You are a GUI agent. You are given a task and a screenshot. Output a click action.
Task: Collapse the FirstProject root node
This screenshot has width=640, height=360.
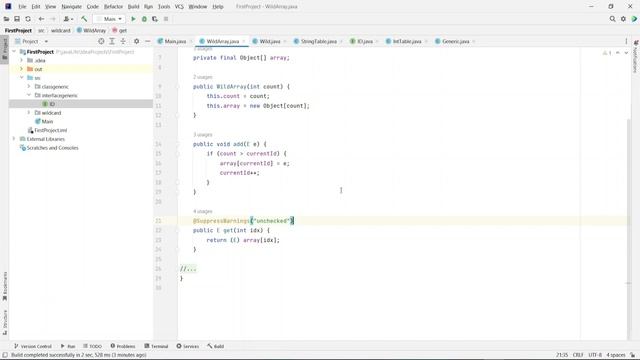tap(14, 52)
